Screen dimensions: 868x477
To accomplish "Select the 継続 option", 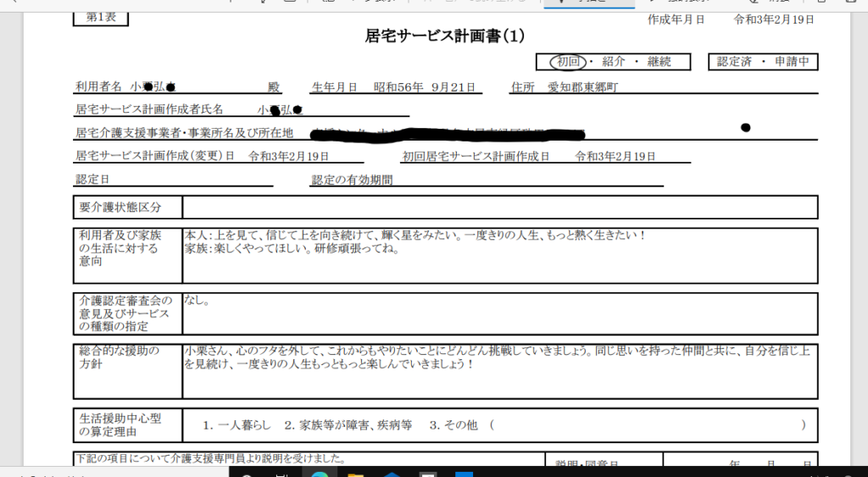I will pyautogui.click(x=659, y=62).
